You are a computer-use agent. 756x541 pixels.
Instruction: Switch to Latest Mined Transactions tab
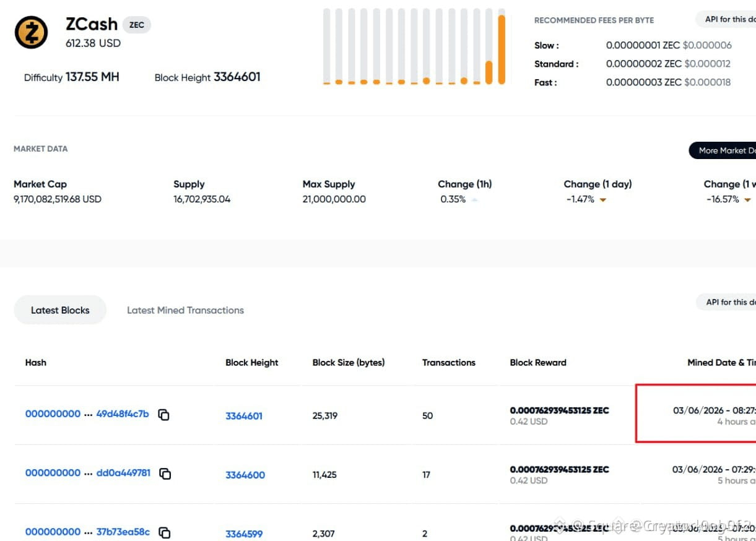(185, 310)
